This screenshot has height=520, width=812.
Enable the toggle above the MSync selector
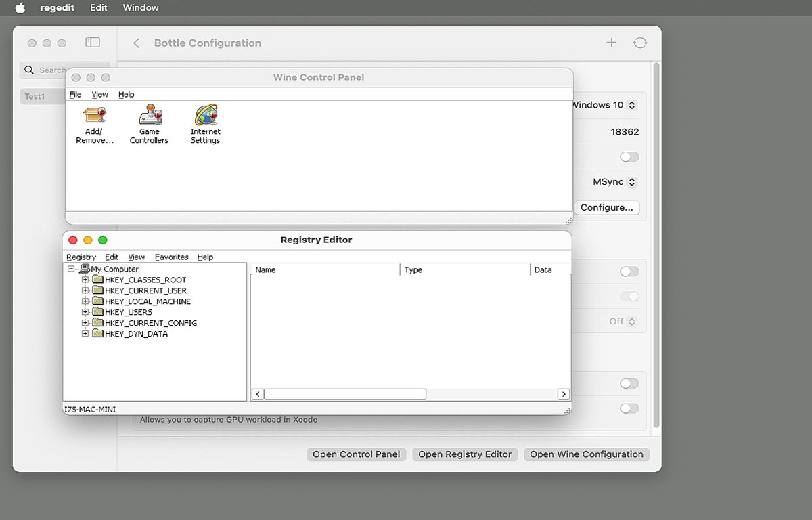pos(629,156)
